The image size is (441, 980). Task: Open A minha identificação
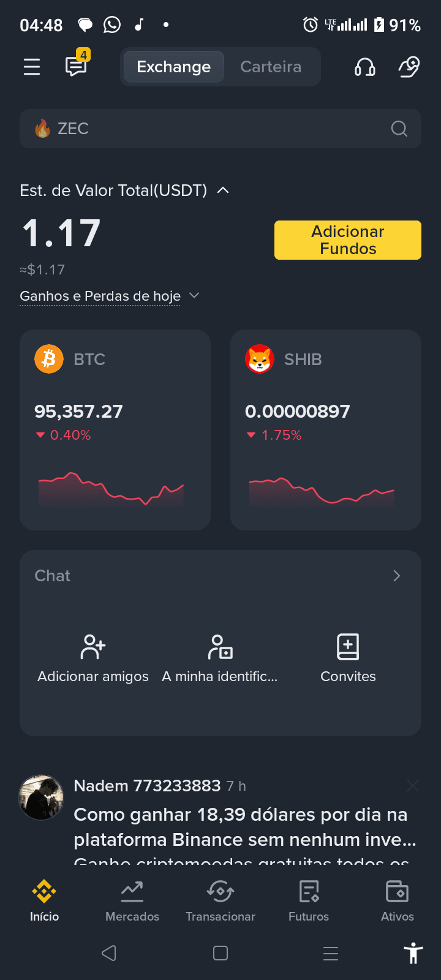click(220, 658)
